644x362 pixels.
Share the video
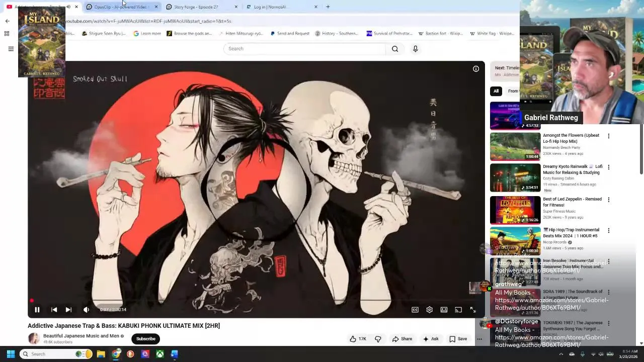click(x=402, y=339)
